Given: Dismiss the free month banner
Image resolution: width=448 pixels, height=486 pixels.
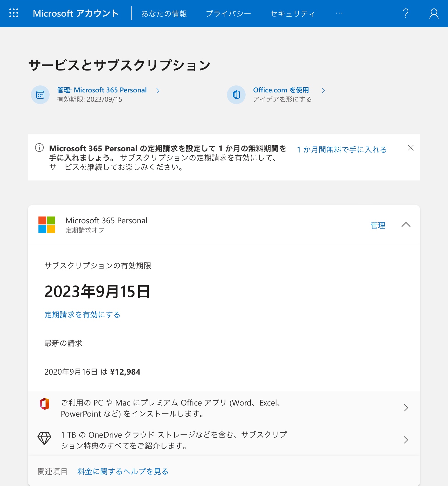Looking at the screenshot, I should click(x=411, y=148).
